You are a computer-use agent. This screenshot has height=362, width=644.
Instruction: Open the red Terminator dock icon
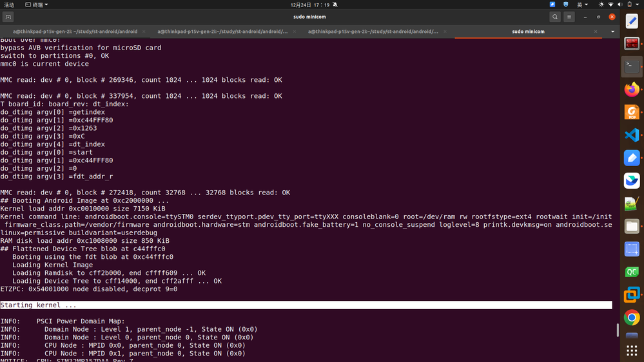coord(632,44)
